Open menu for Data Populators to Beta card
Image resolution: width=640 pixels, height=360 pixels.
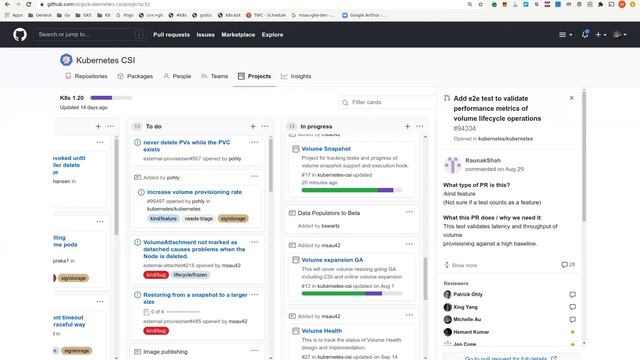tap(409, 212)
